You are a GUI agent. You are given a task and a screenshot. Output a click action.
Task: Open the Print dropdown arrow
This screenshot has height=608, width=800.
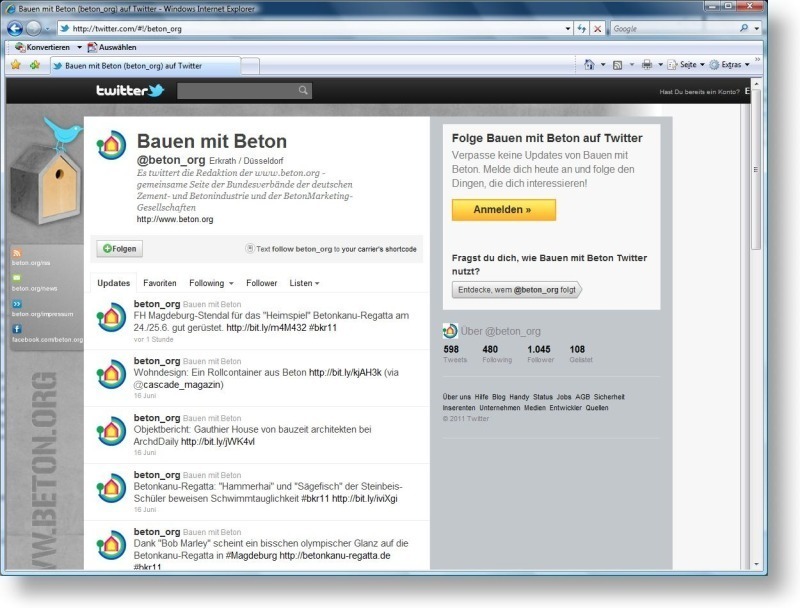(660, 64)
